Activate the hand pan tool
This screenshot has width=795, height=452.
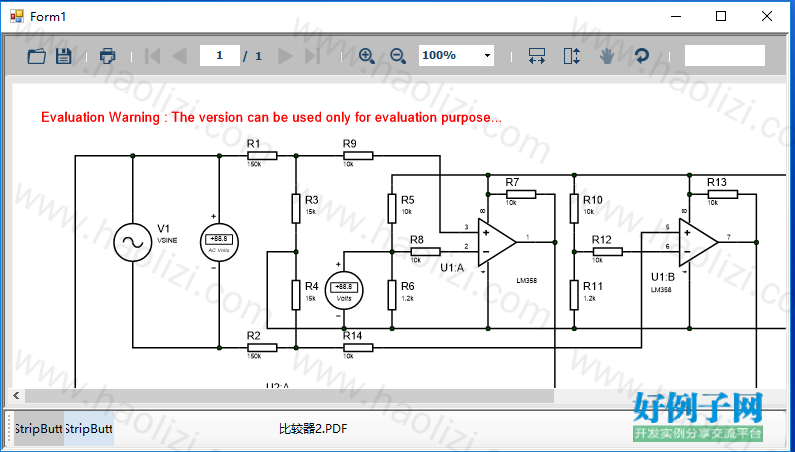coord(607,56)
